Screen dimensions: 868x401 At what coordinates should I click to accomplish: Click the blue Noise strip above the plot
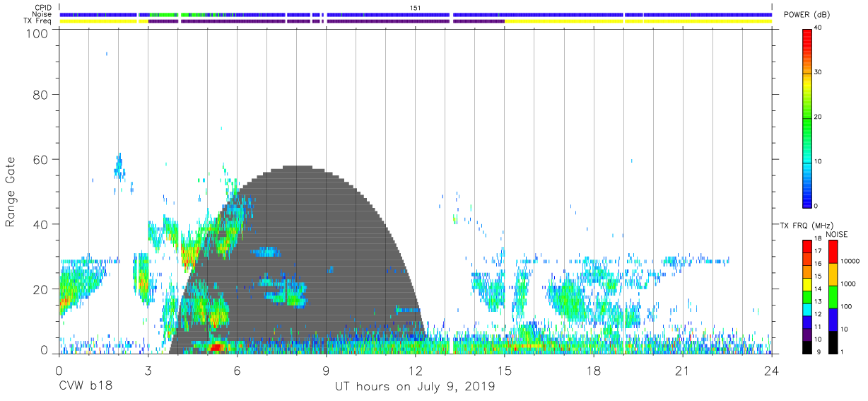coord(416,14)
